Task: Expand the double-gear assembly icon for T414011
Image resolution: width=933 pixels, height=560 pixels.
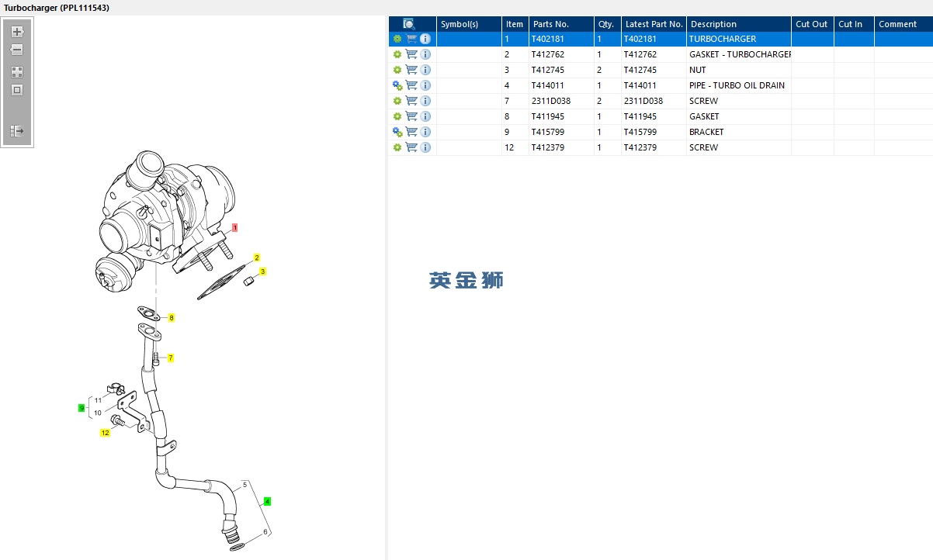Action: [397, 85]
